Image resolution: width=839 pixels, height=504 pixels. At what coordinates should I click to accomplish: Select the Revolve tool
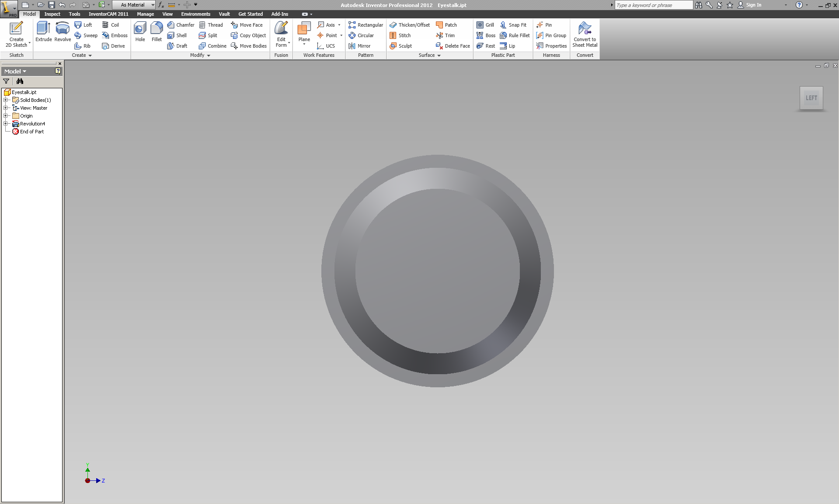pyautogui.click(x=63, y=32)
